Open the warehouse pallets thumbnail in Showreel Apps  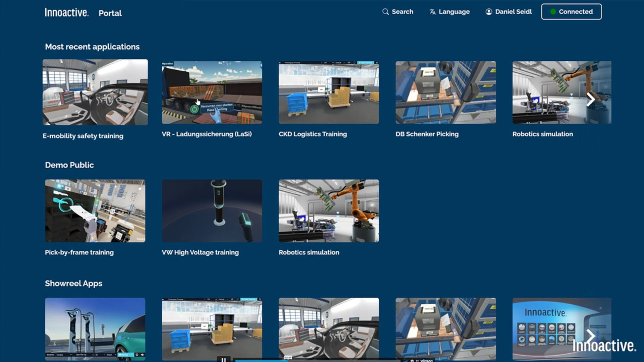(212, 329)
